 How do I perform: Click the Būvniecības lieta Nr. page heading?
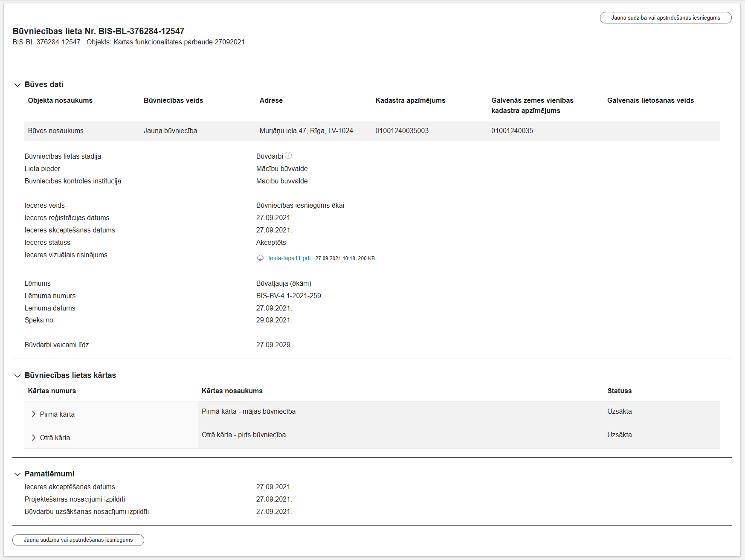point(99,31)
